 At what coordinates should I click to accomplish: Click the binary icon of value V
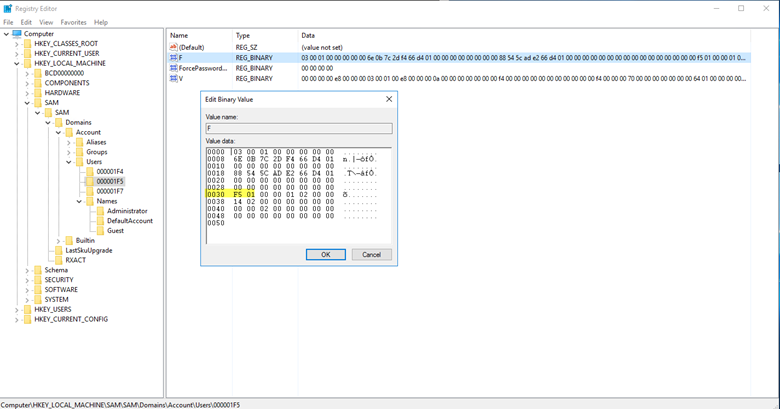(x=174, y=79)
